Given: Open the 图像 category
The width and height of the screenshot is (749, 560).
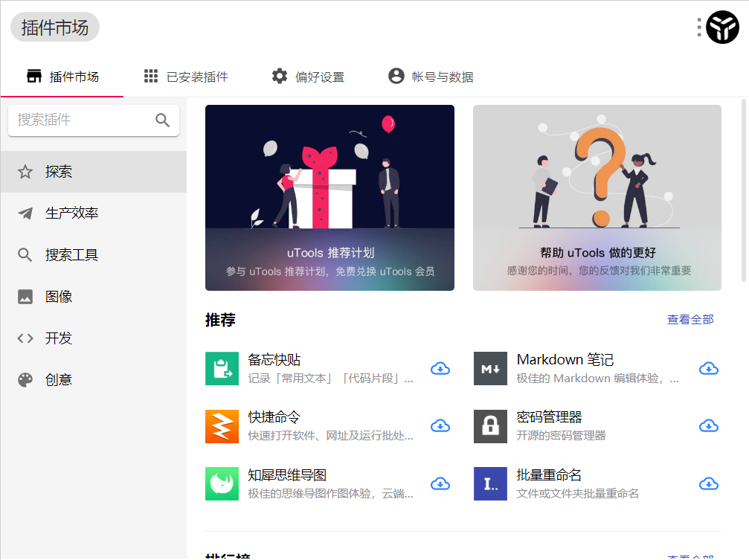Looking at the screenshot, I should tap(59, 297).
